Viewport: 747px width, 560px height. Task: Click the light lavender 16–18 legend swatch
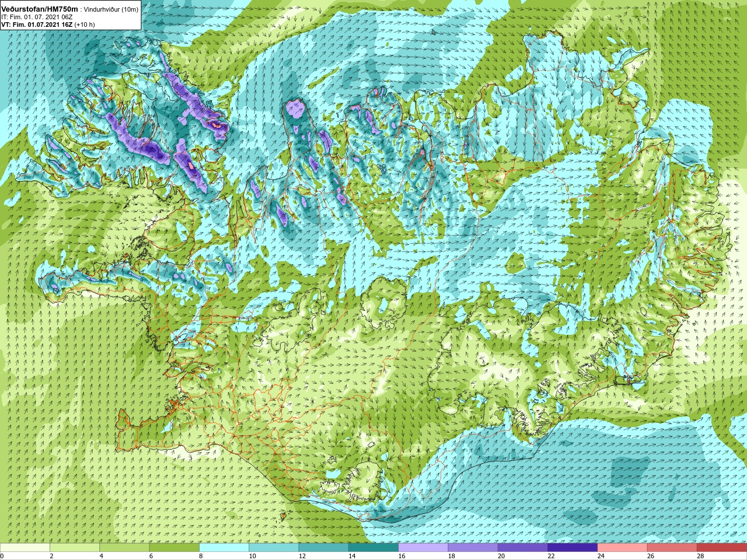point(423,548)
